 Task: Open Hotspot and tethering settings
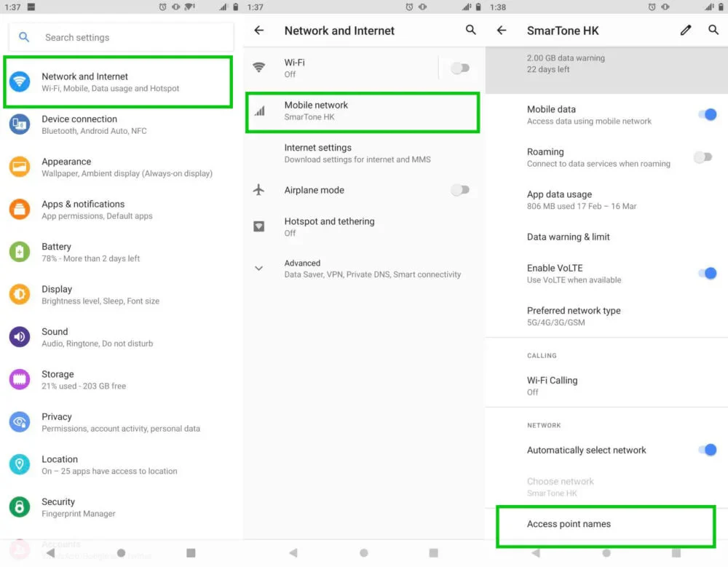[x=329, y=226]
